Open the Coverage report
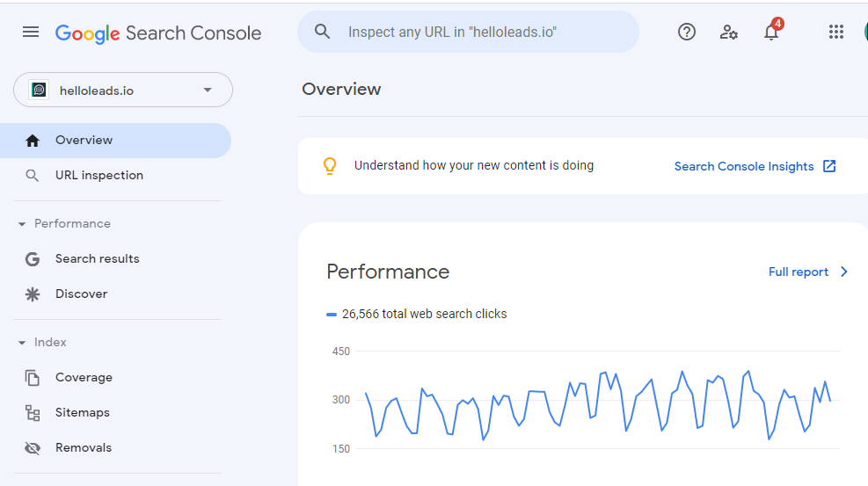 pyautogui.click(x=84, y=378)
